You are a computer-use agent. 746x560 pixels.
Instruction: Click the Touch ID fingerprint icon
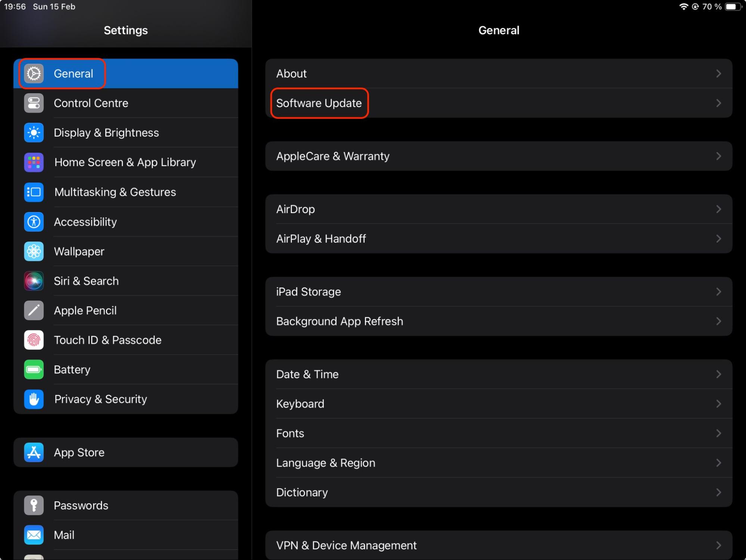click(34, 340)
